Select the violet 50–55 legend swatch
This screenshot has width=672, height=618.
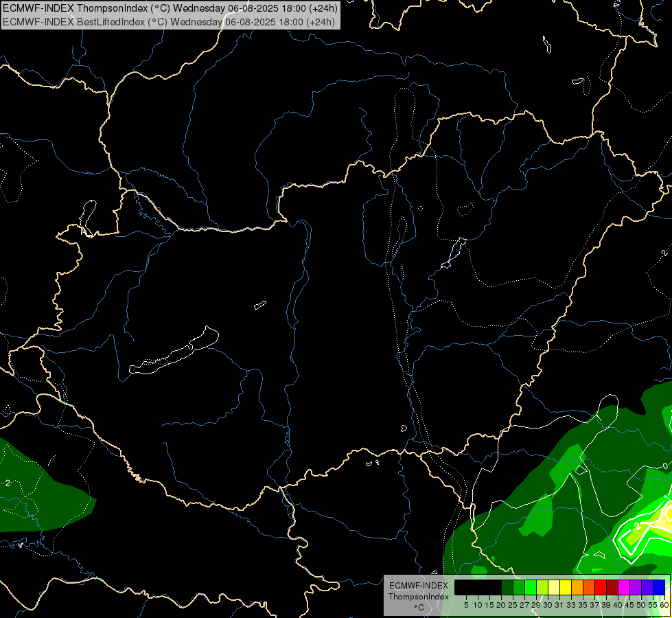[647, 587]
